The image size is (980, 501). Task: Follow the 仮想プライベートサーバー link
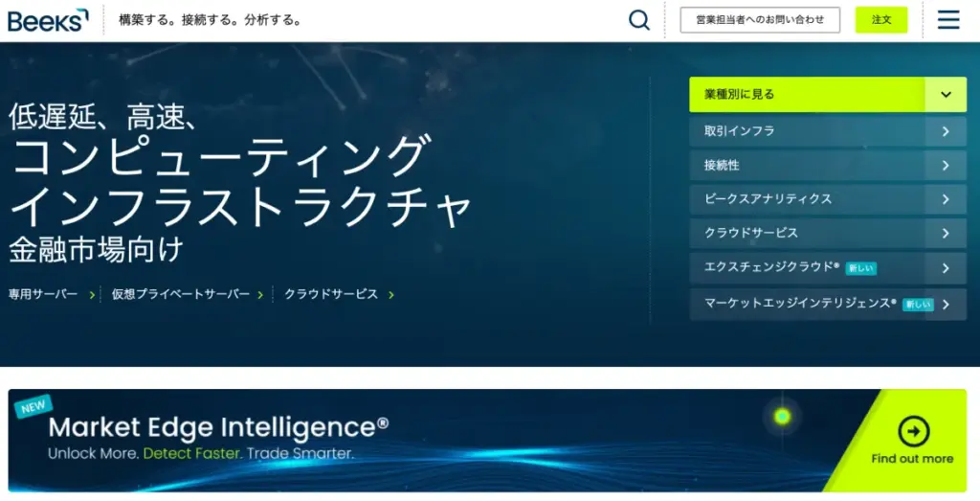[x=181, y=294]
